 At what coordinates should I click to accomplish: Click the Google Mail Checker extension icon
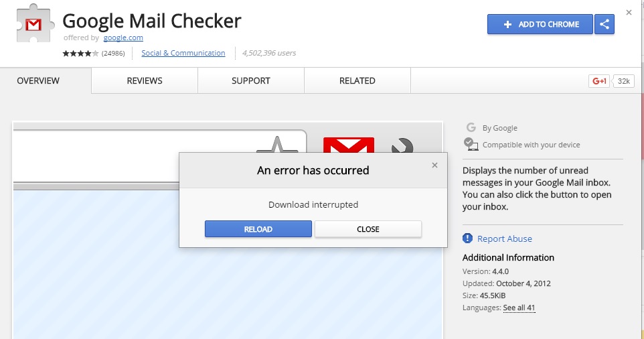[x=32, y=26]
